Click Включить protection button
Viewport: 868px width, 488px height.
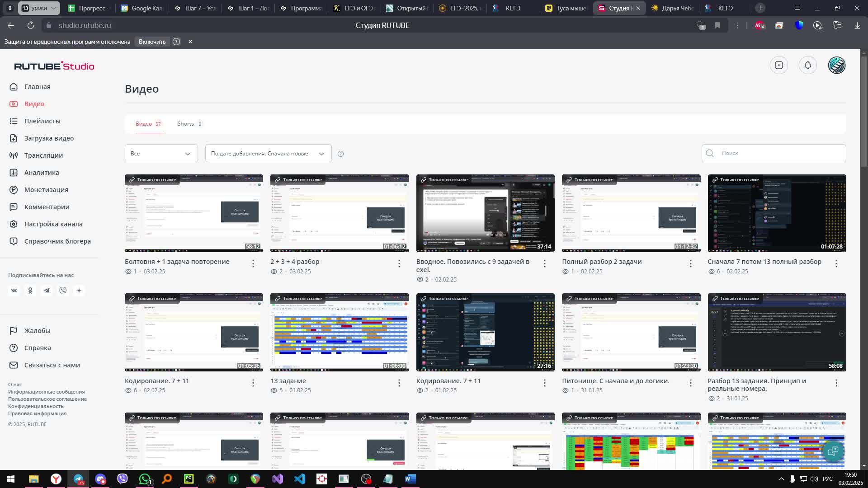[152, 42]
